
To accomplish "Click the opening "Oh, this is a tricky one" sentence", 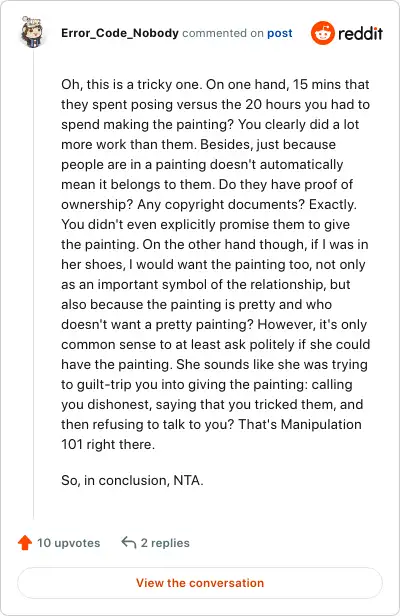I will point(132,84).
